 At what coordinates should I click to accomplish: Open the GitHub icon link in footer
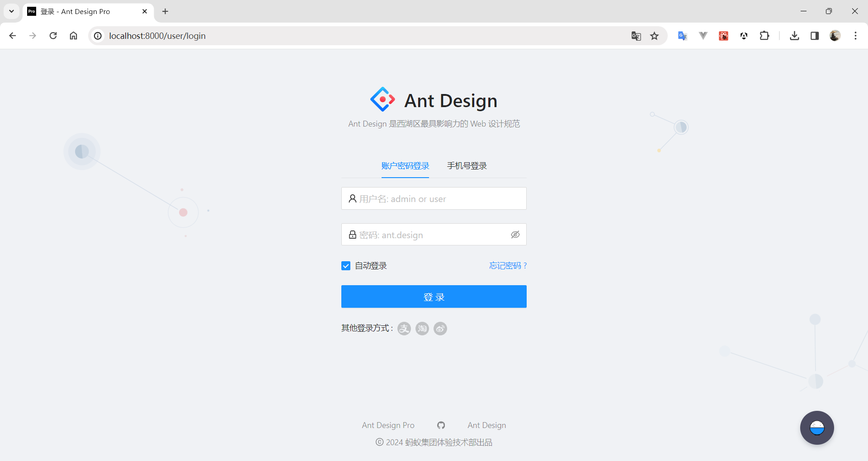click(441, 425)
